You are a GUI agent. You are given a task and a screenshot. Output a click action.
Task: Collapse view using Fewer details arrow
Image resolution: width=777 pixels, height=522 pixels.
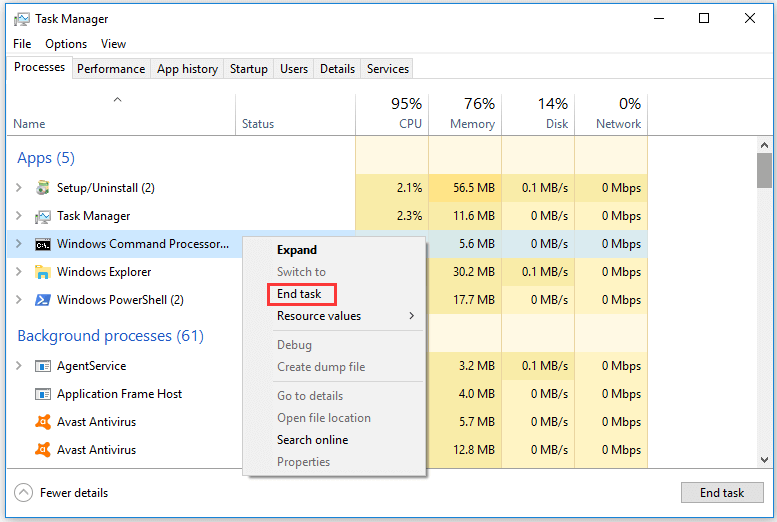coord(23,493)
